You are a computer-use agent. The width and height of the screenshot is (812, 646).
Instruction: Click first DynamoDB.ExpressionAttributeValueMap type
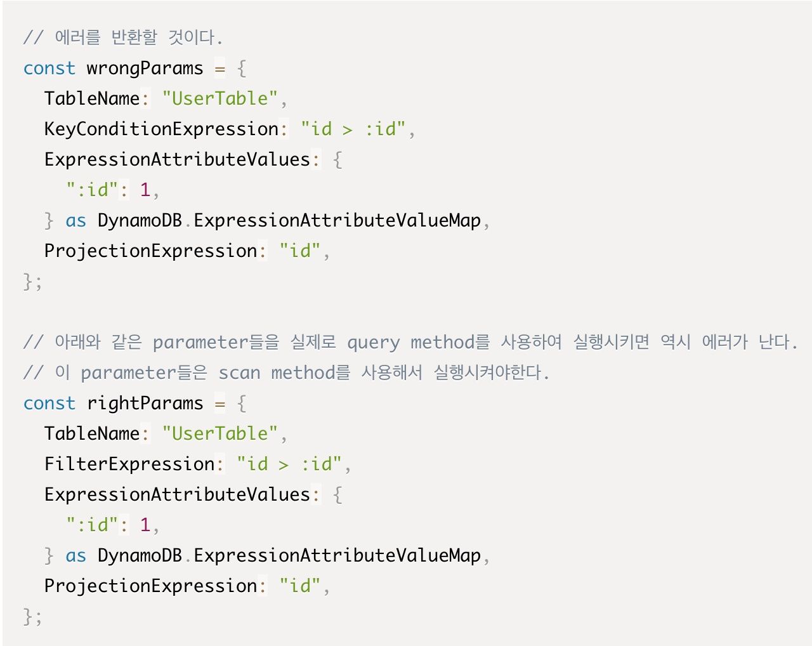pyautogui.click(x=289, y=220)
